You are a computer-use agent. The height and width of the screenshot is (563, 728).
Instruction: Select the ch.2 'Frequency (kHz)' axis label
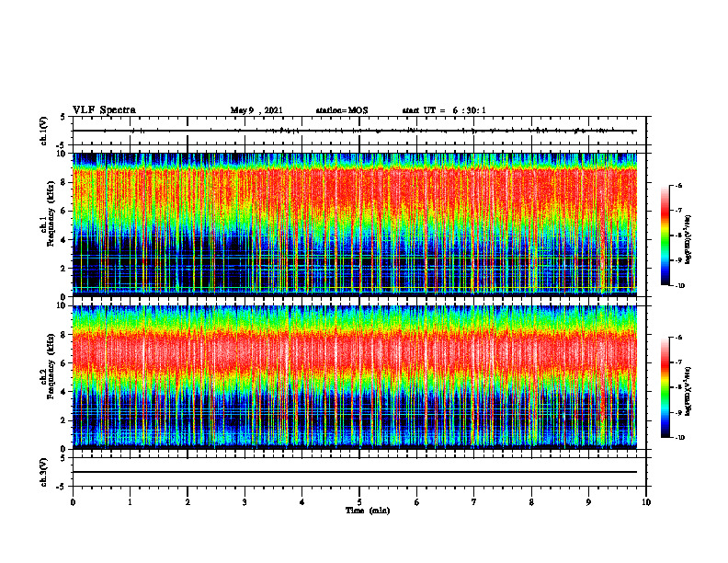51,366
